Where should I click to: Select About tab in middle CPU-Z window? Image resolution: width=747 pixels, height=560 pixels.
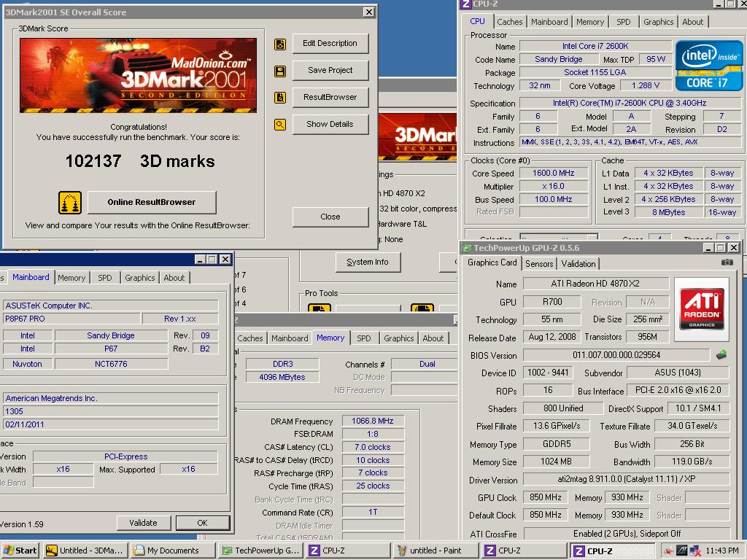tap(433, 338)
